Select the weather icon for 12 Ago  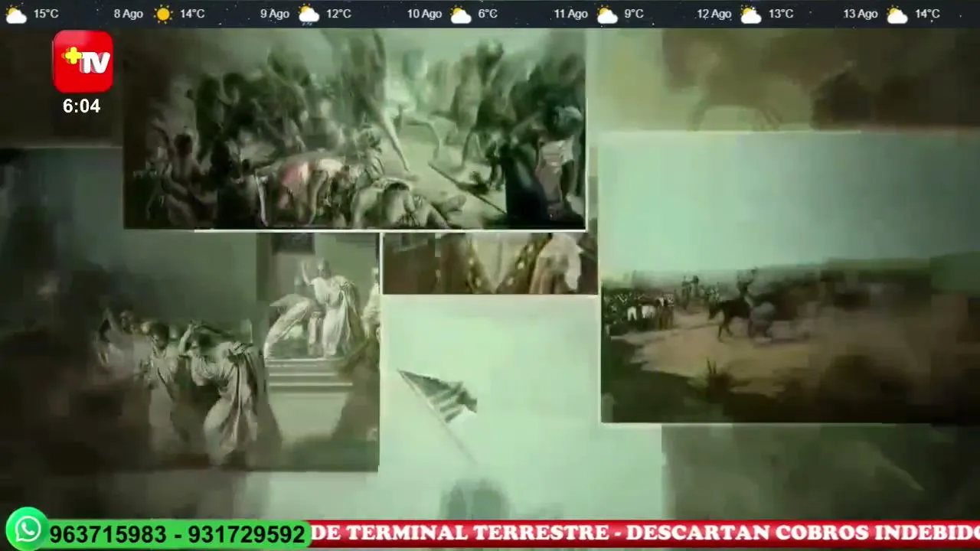751,14
